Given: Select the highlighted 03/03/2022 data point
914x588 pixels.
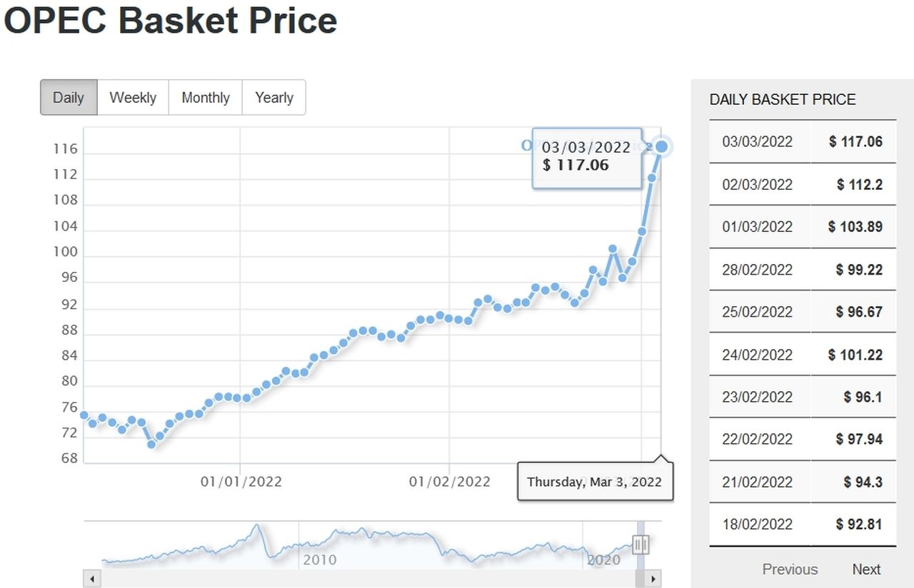Looking at the screenshot, I should click(x=662, y=146).
